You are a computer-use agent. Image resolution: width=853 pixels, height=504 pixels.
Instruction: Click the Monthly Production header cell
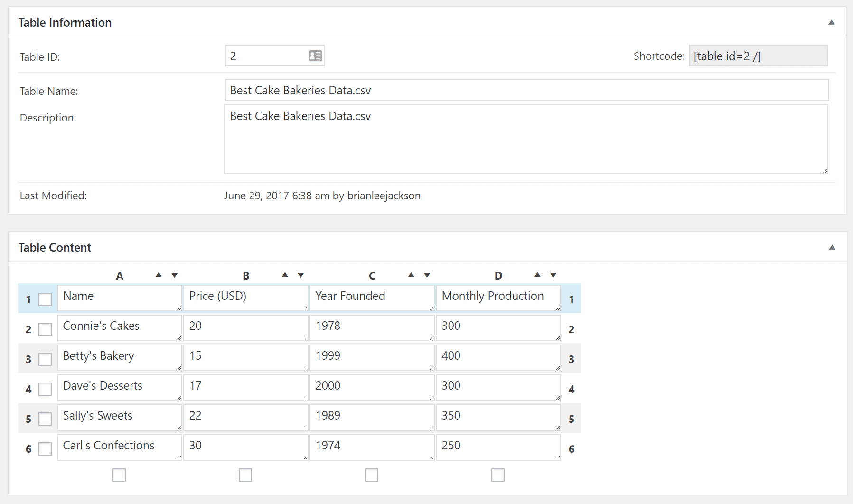(498, 298)
